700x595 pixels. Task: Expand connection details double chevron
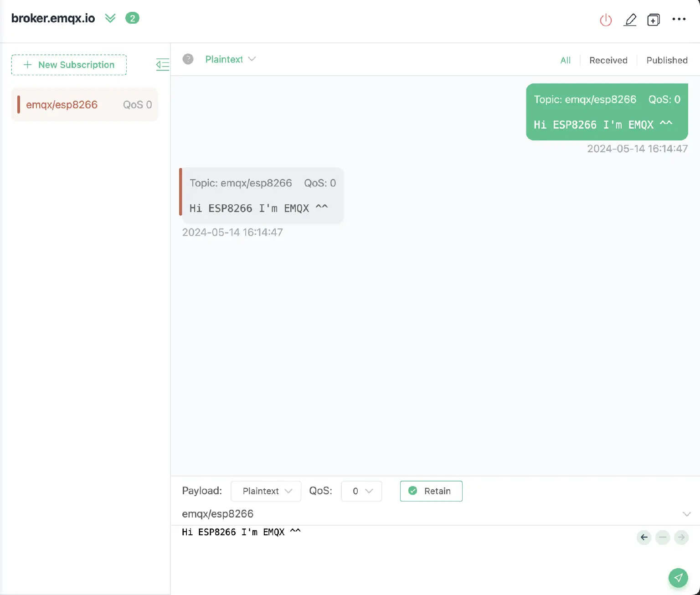pyautogui.click(x=110, y=18)
